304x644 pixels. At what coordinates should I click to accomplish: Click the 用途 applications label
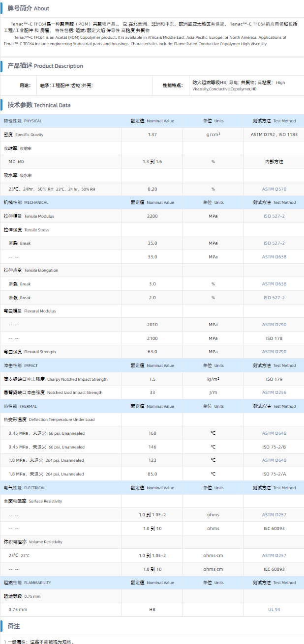(25, 85)
